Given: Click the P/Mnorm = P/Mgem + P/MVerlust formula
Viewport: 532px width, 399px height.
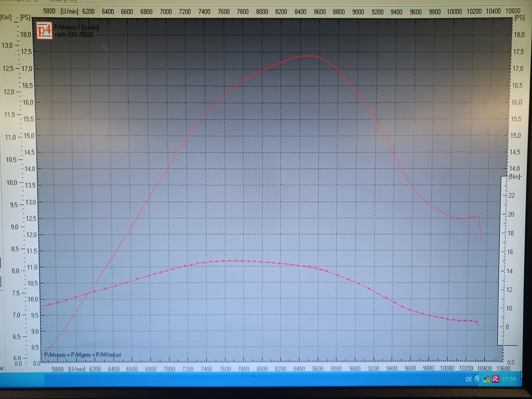Looking at the screenshot, I should 82,355.
